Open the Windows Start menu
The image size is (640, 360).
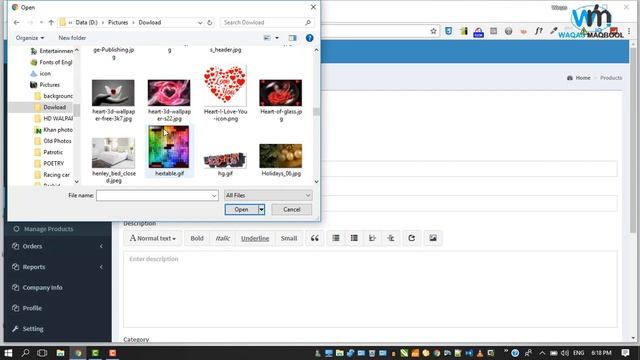tap(8, 353)
